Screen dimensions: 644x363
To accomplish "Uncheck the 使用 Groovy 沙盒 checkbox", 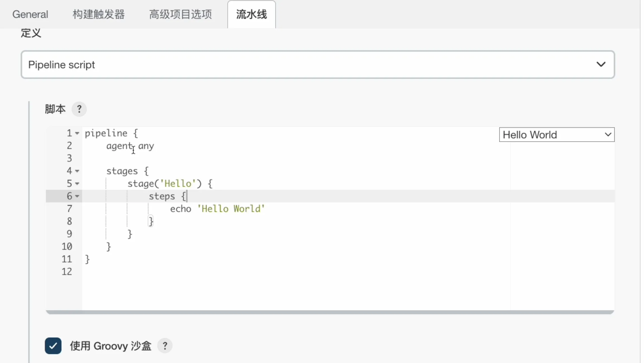I will coord(53,346).
